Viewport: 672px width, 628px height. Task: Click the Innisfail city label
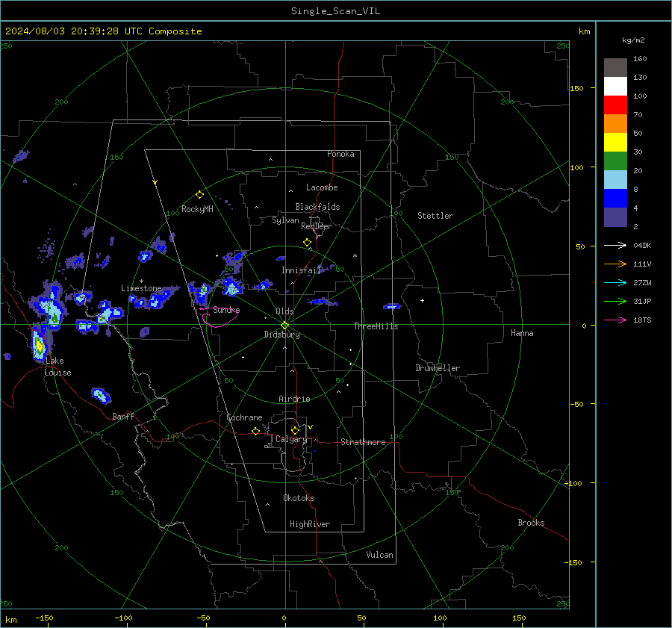(x=301, y=270)
